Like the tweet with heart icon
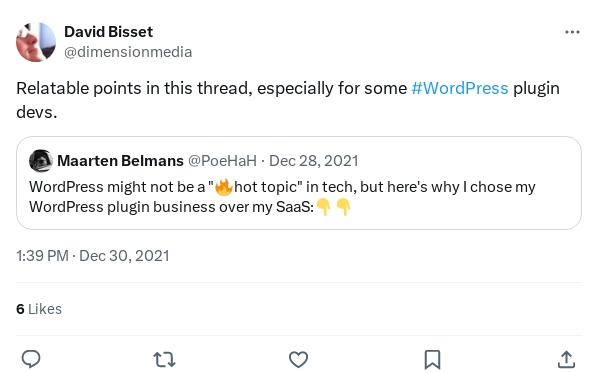598x373 pixels. click(x=298, y=359)
